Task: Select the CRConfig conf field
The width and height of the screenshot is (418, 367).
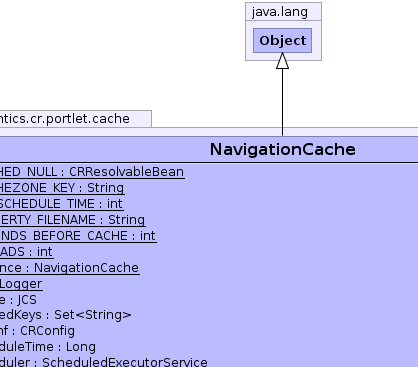Action: coord(37,331)
